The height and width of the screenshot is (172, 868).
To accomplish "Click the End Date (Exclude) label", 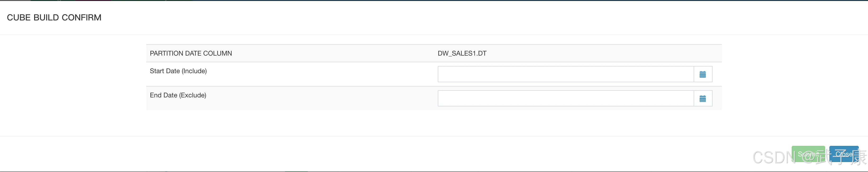I will (x=178, y=95).
